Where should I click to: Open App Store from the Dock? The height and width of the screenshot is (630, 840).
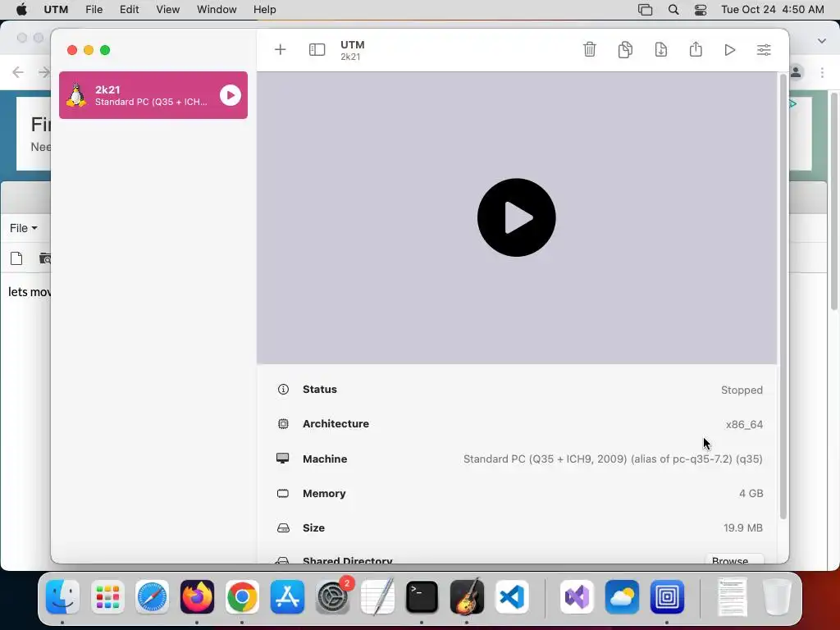(x=287, y=597)
